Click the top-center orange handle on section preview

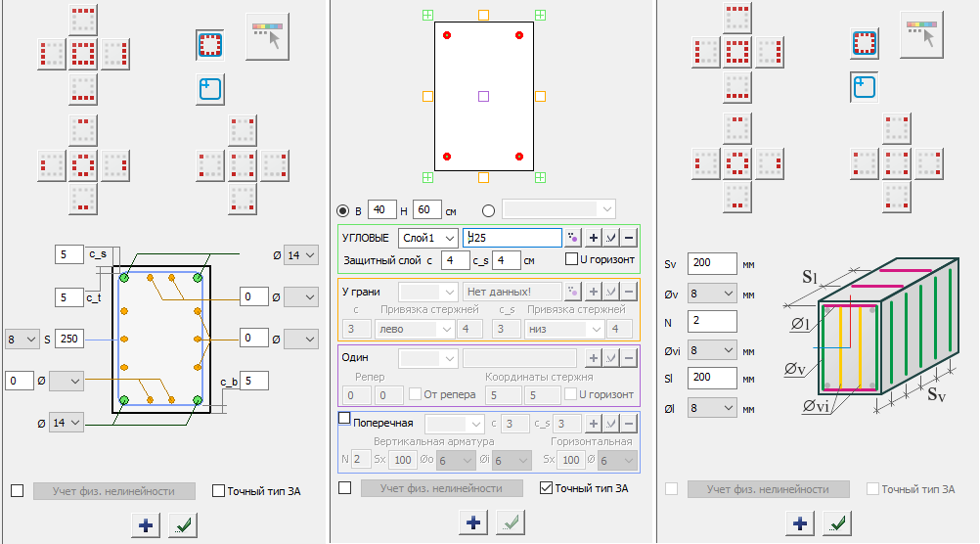483,15
